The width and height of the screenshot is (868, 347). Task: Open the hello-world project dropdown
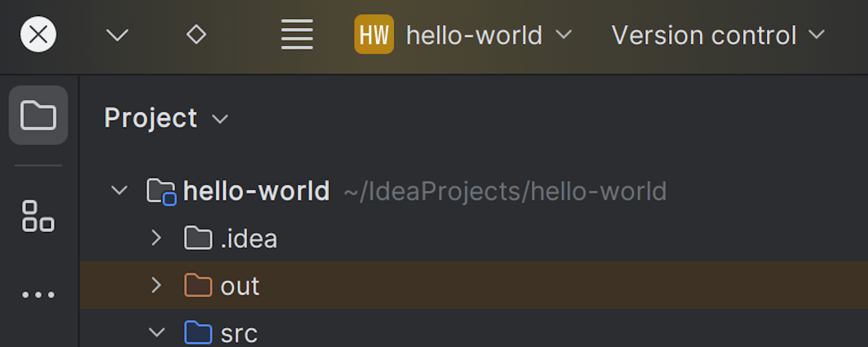(489, 35)
